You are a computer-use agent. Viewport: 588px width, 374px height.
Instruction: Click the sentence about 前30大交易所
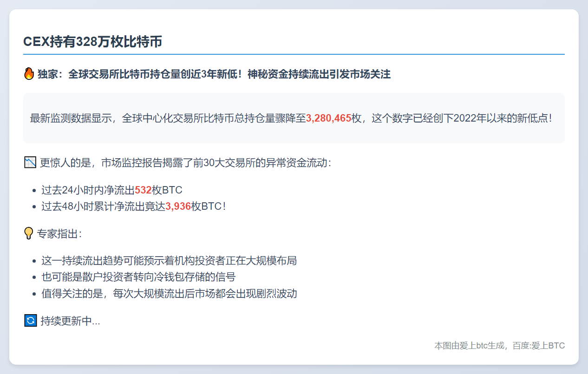pyautogui.click(x=186, y=163)
